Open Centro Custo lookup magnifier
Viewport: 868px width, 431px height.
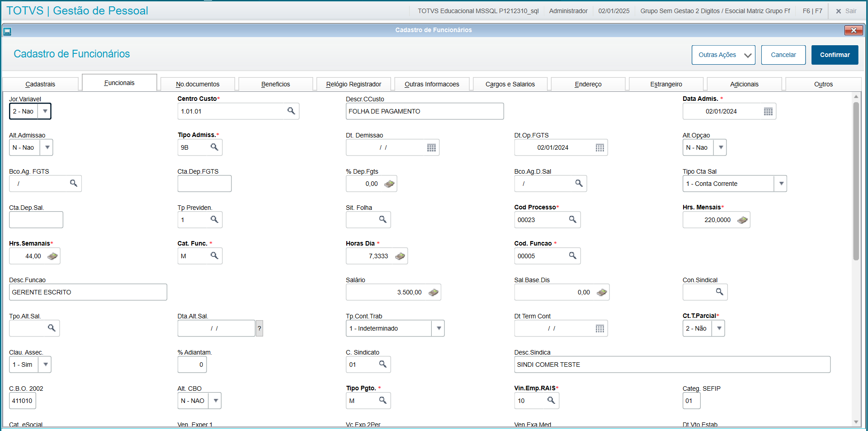(291, 111)
